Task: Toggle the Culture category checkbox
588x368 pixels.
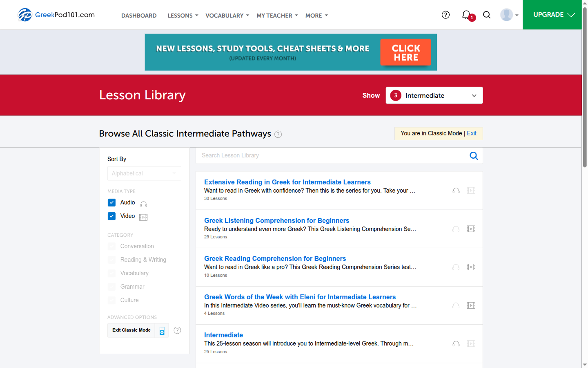Action: [111, 300]
